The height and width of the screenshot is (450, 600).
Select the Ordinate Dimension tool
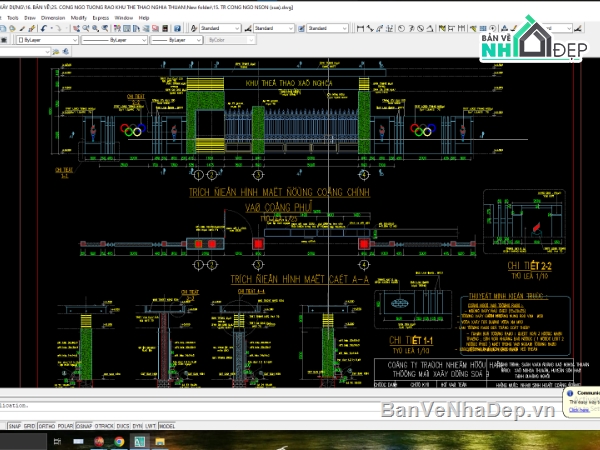click(389, 28)
